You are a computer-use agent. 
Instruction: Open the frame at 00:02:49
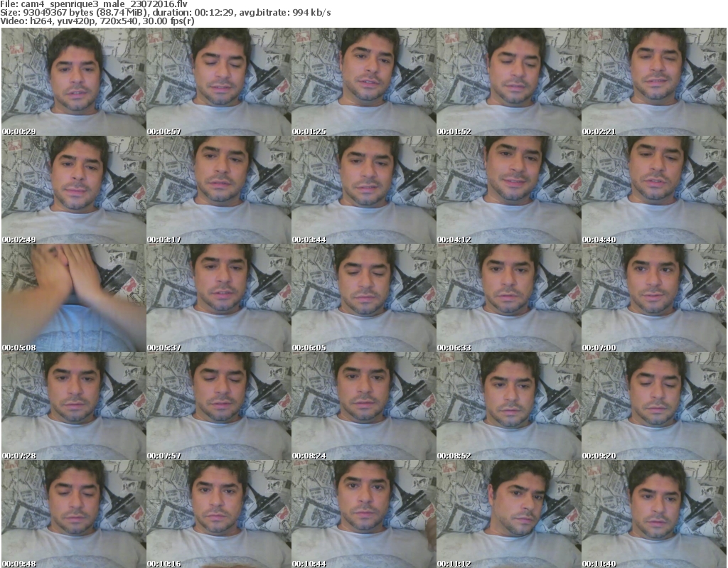click(74, 190)
